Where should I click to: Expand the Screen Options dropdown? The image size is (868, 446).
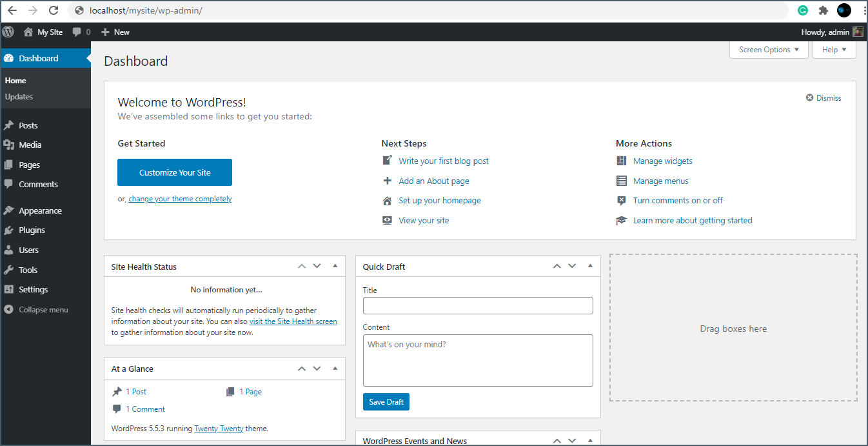click(x=769, y=50)
